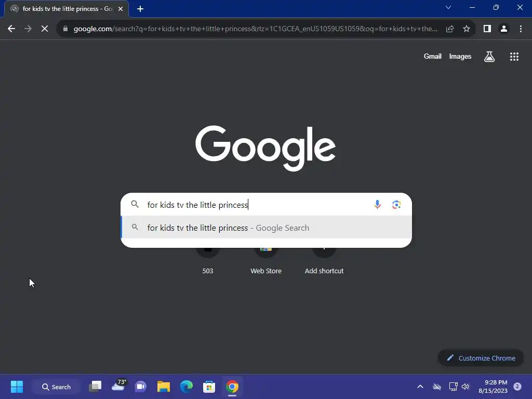Screen dimensions: 532x399
Task: Click Add shortcut
Action: (x=324, y=261)
